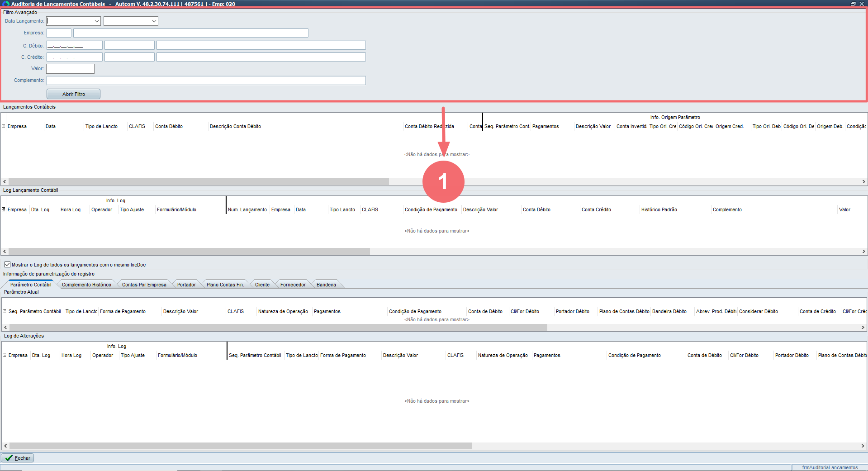Click the left scroll arrow of Log Lançamento Contábil grid
868x471 pixels.
pyautogui.click(x=5, y=251)
